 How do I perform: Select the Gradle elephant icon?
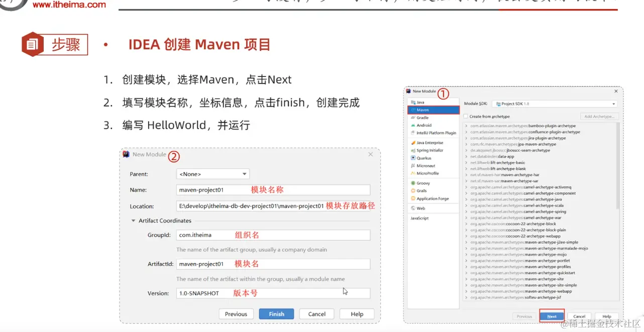(x=413, y=118)
